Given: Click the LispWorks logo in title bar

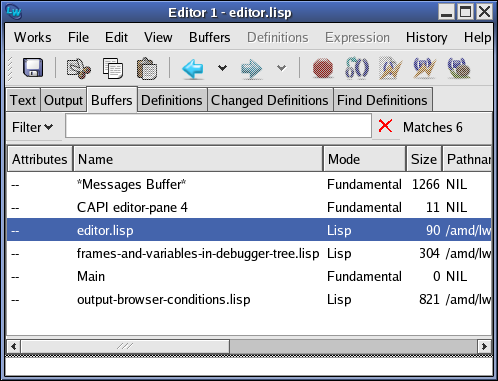Looking at the screenshot, I should [x=14, y=12].
